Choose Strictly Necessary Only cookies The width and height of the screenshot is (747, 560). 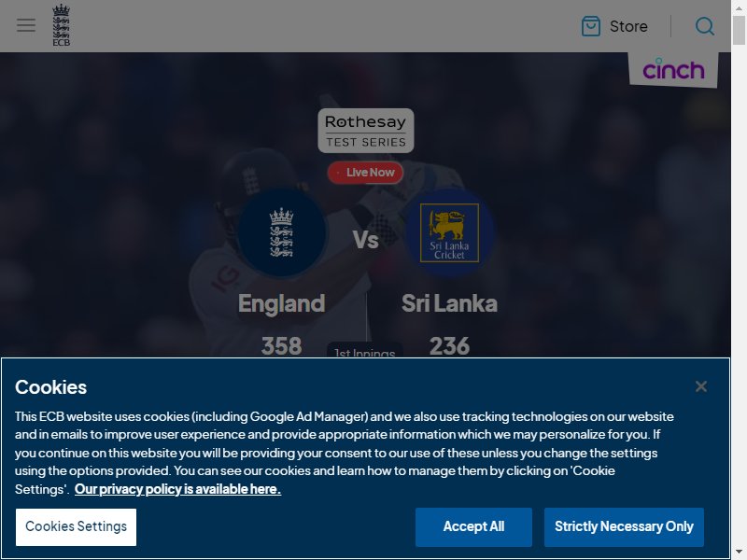pyautogui.click(x=624, y=526)
